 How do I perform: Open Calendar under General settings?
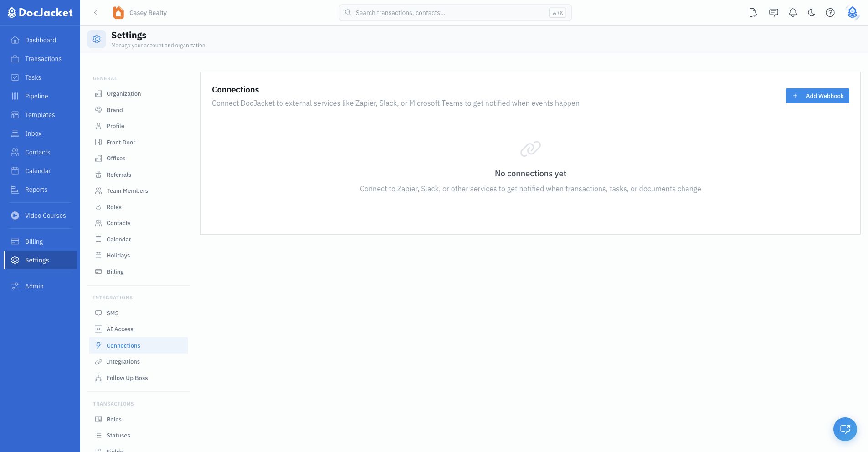coord(139,239)
